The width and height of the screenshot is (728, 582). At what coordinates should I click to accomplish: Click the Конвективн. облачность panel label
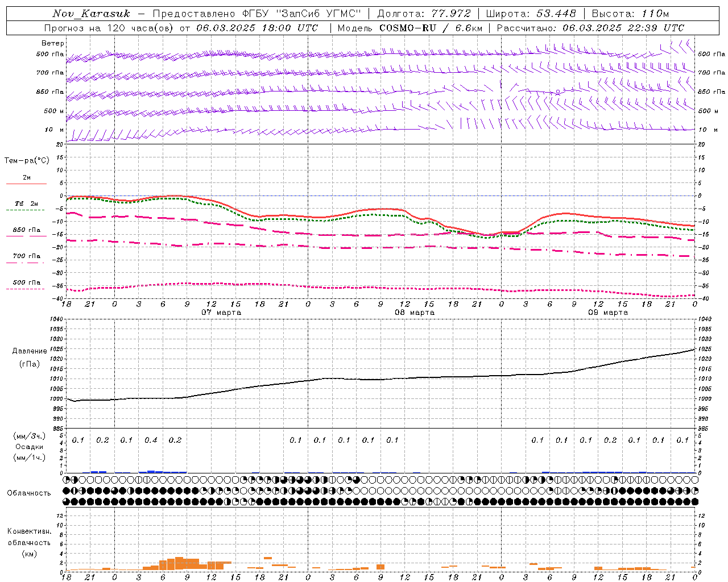[29, 537]
